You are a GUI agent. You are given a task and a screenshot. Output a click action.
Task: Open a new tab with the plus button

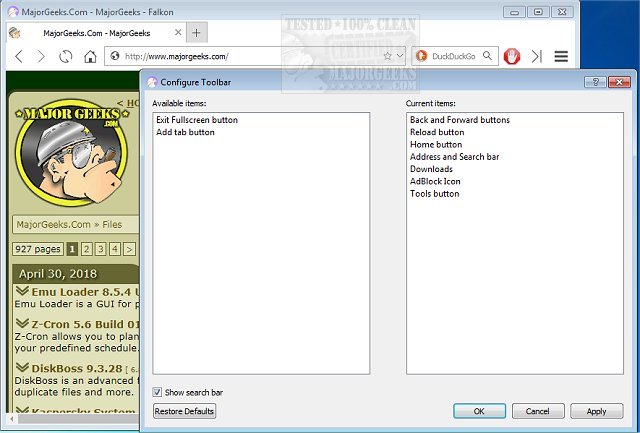[197, 33]
